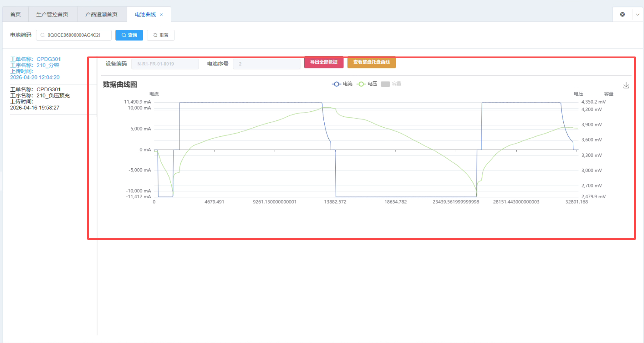Click the 电池序号 label

point(218,64)
